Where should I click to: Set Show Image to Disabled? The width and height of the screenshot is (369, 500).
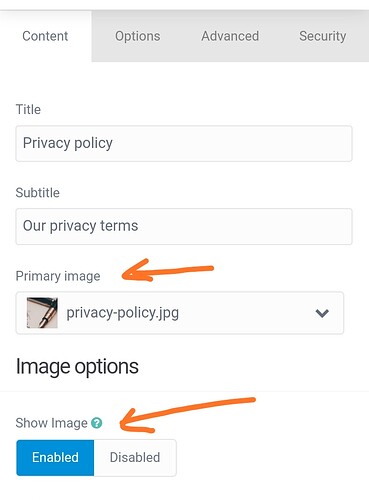point(135,457)
